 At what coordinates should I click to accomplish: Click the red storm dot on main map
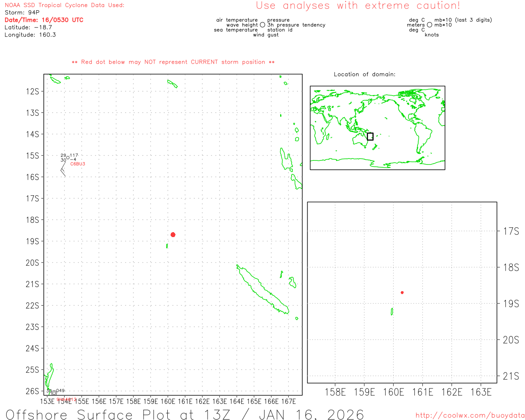click(173, 235)
